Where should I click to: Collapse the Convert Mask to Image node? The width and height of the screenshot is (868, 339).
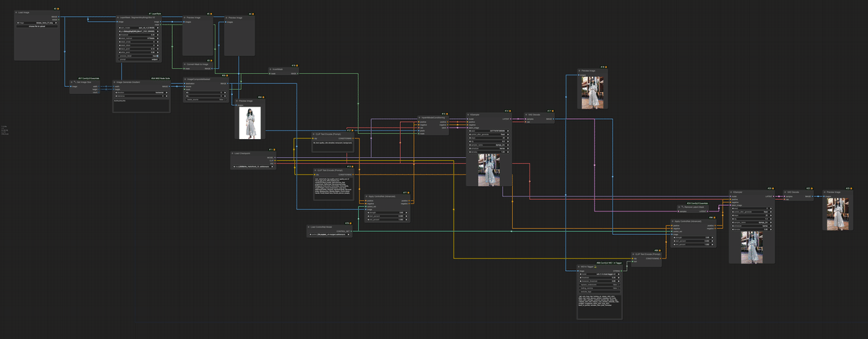tap(185, 64)
